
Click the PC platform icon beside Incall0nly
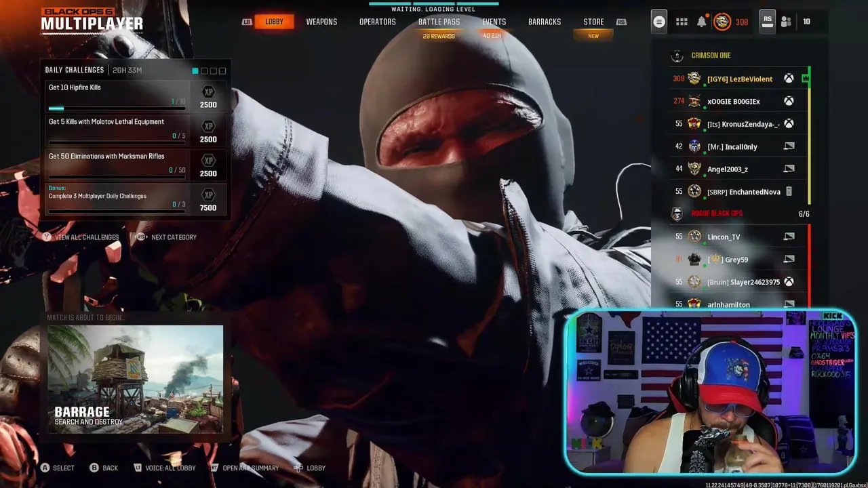click(789, 146)
